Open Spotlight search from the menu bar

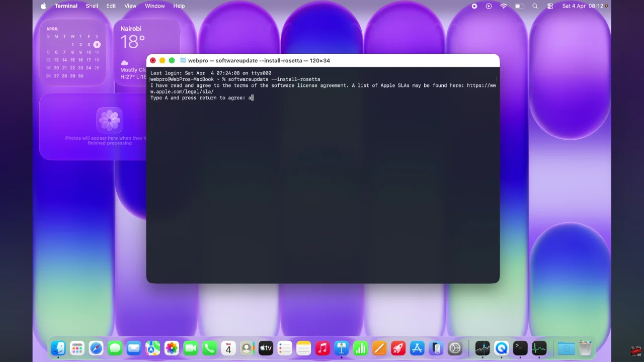535,6
